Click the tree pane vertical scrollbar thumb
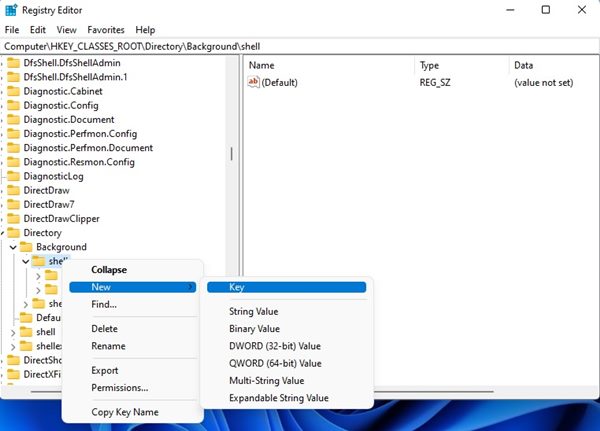This screenshot has height=431, width=600. pyautogui.click(x=232, y=154)
